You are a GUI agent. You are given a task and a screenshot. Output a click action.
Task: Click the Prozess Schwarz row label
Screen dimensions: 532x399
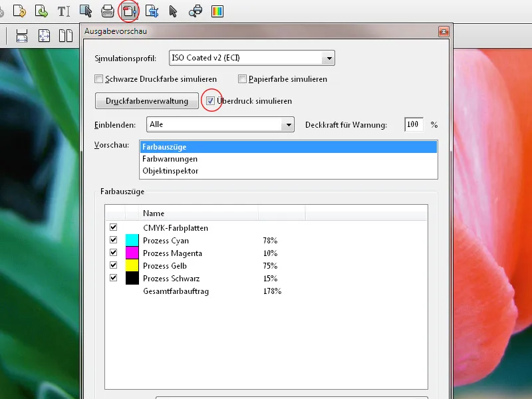(x=172, y=279)
